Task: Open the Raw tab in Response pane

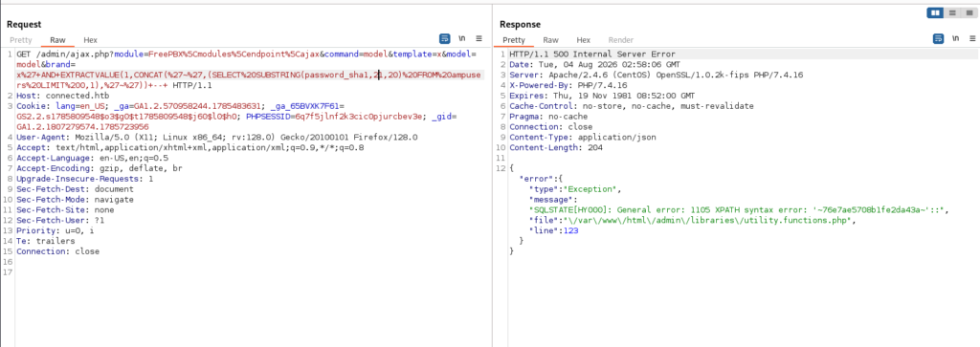Action: 550,40
